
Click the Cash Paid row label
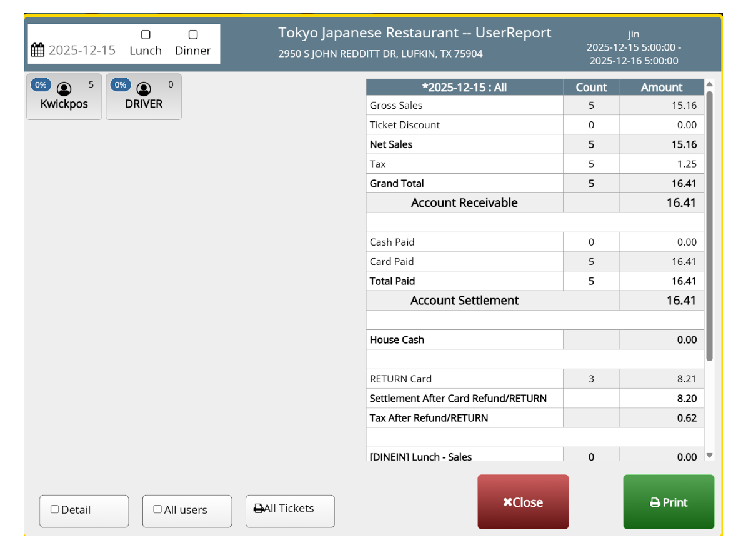(x=392, y=242)
